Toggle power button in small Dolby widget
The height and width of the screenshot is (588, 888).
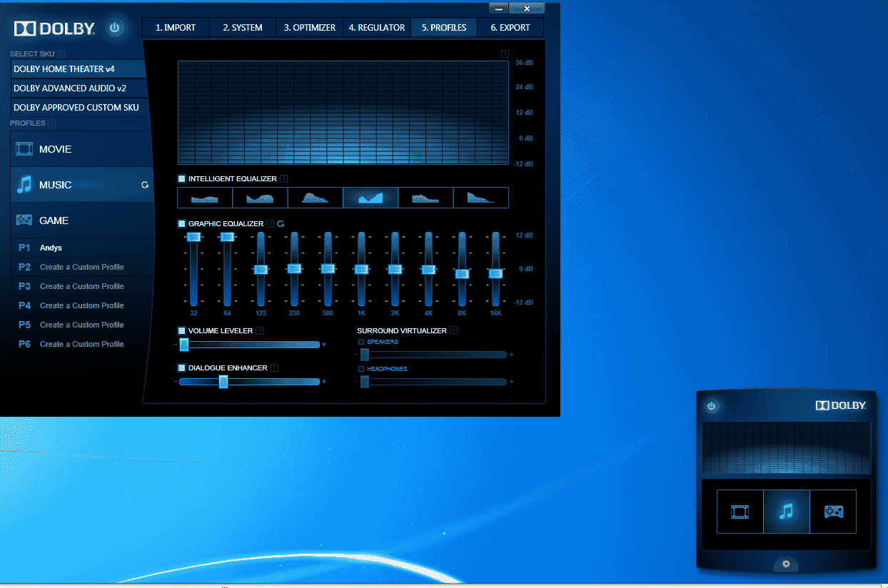(711, 406)
